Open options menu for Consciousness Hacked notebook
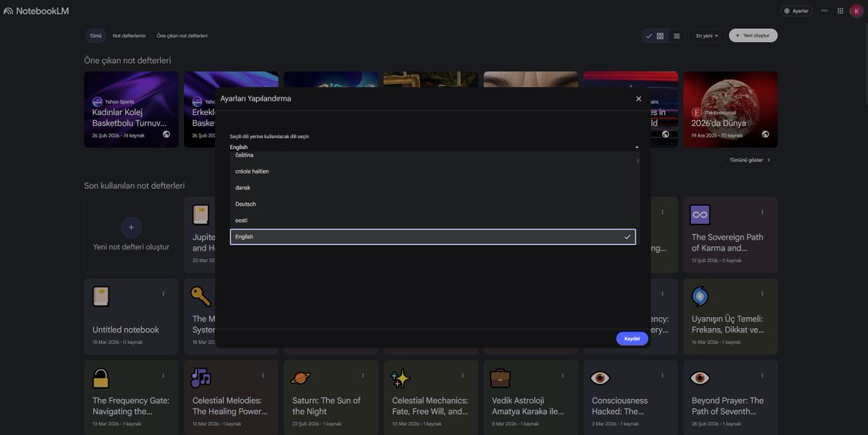The image size is (868, 435). (x=663, y=375)
